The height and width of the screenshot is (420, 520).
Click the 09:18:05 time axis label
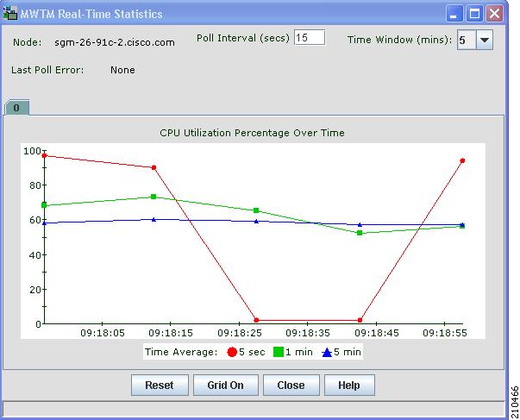(x=103, y=333)
